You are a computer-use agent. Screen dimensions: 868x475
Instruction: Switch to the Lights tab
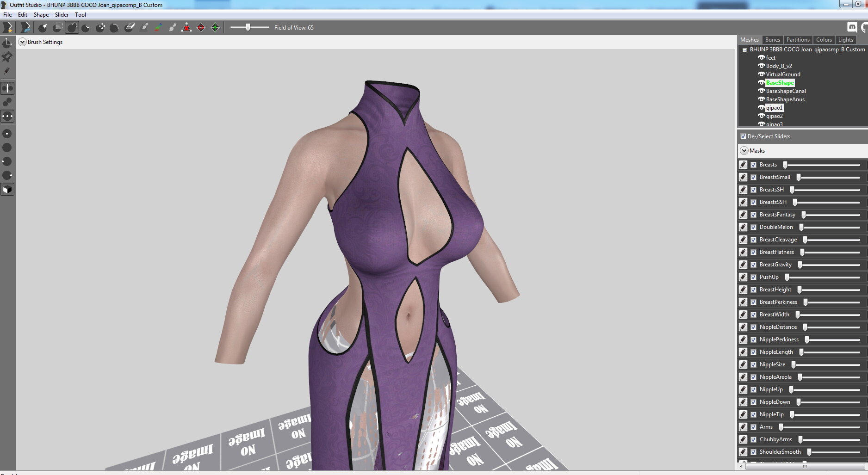tap(845, 40)
